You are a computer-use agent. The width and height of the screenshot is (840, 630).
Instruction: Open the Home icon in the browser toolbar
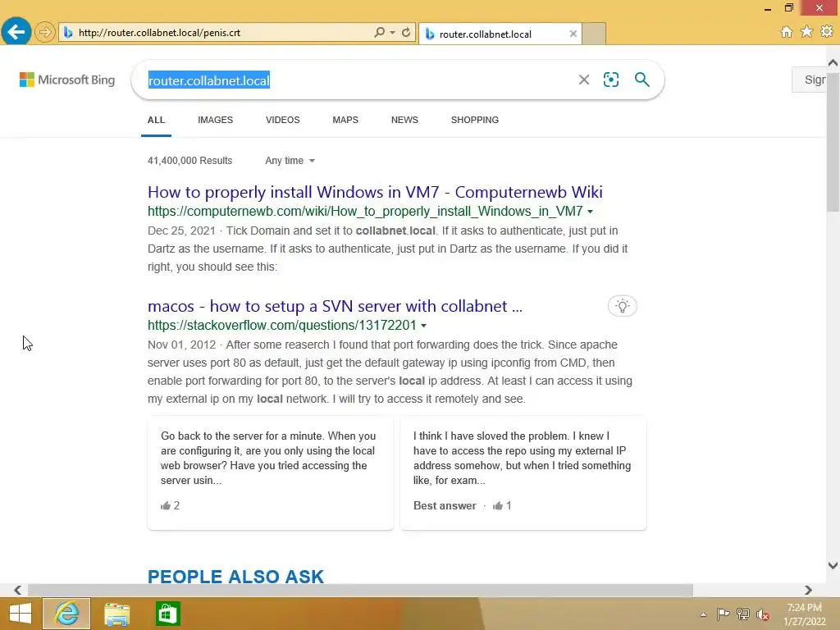pos(787,32)
